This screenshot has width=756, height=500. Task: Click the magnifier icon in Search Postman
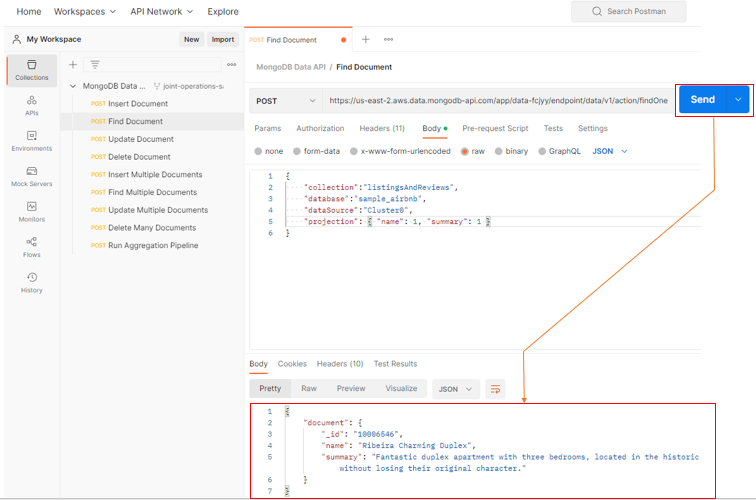(x=597, y=11)
